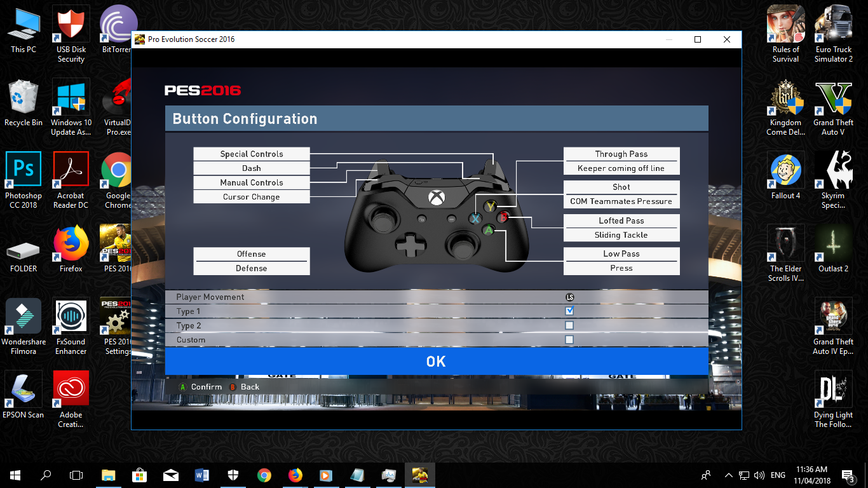Image resolution: width=868 pixels, height=488 pixels.
Task: Click the Keeper coming off line text
Action: (x=621, y=168)
